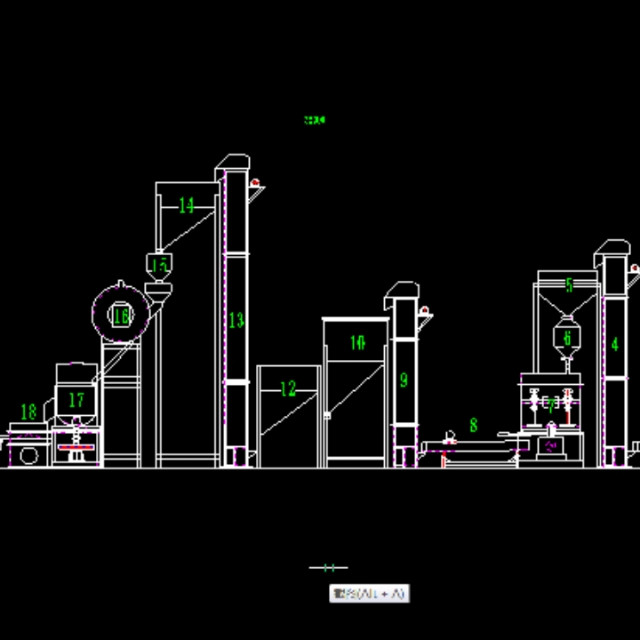Click red motor on elevator 13 head
The height and width of the screenshot is (640, 640).
click(x=256, y=183)
